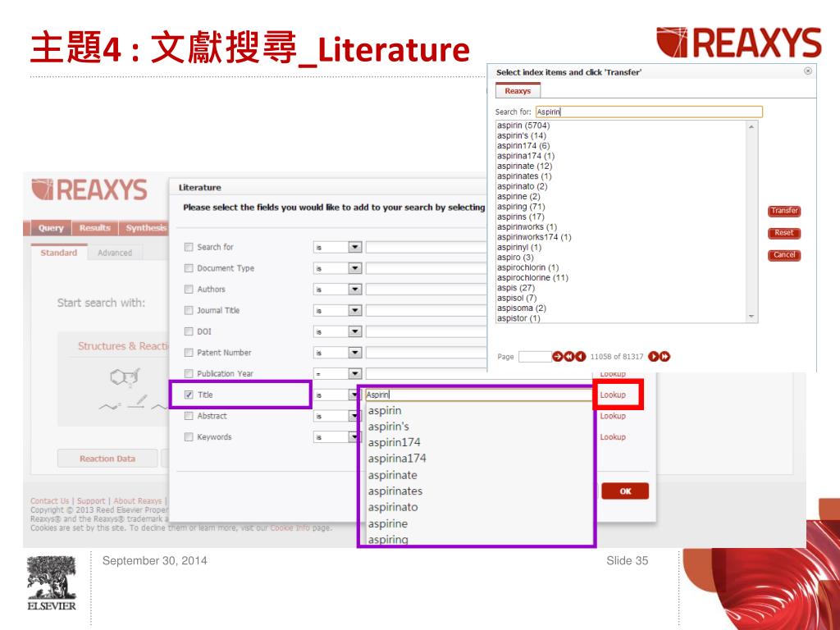This screenshot has height=630, width=840.
Task: Check the Document Type checkbox
Action: click(x=189, y=268)
